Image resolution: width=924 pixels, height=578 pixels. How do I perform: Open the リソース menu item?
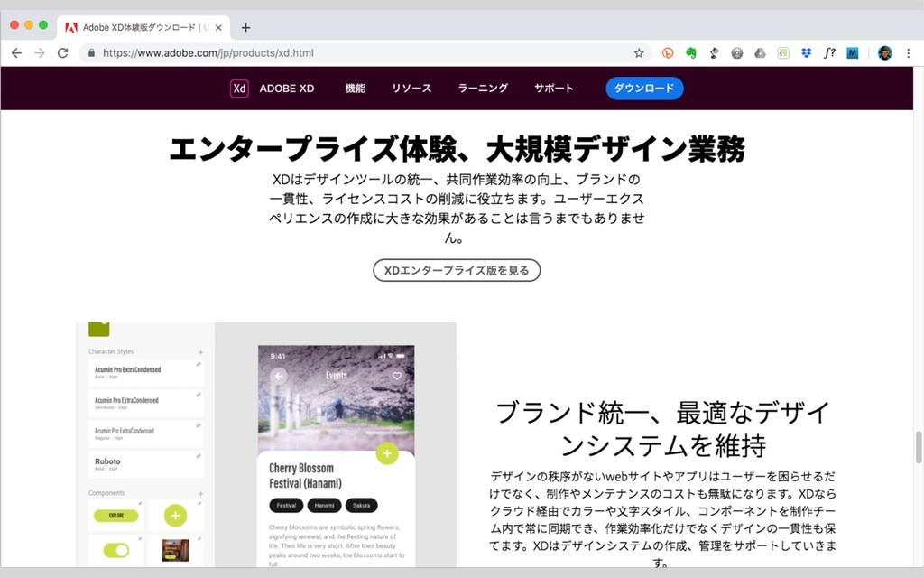pyautogui.click(x=411, y=89)
